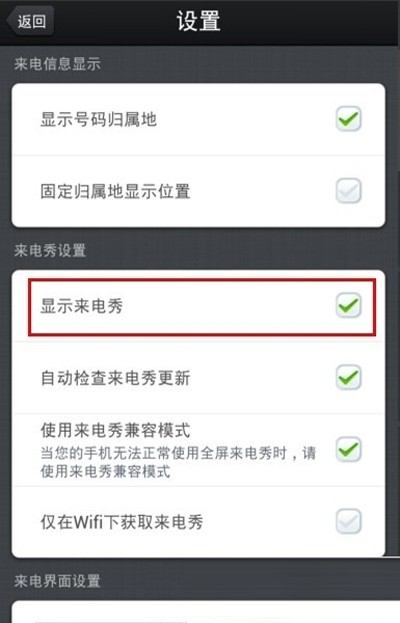The image size is (400, 623).
Task: Click the 来电秀设置 section header
Action: [x=50, y=251]
